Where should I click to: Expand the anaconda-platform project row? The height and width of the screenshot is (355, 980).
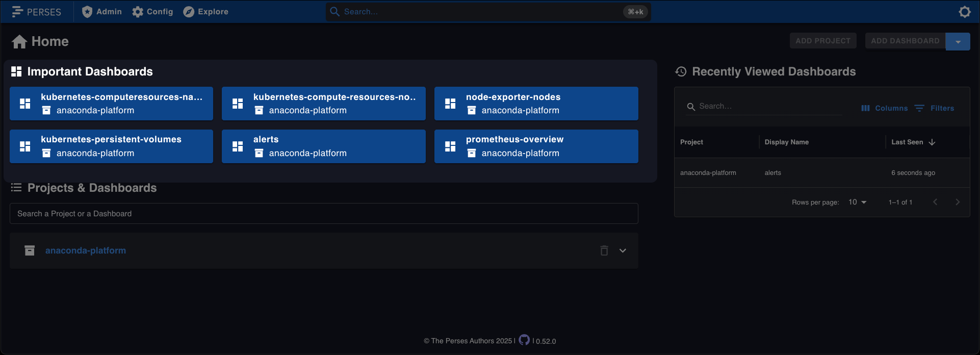(x=623, y=250)
